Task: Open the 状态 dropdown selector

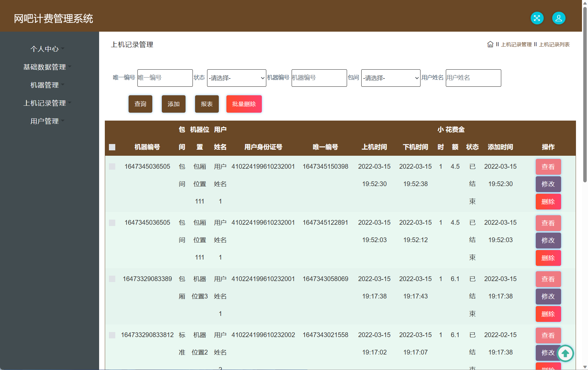Action: click(x=236, y=78)
